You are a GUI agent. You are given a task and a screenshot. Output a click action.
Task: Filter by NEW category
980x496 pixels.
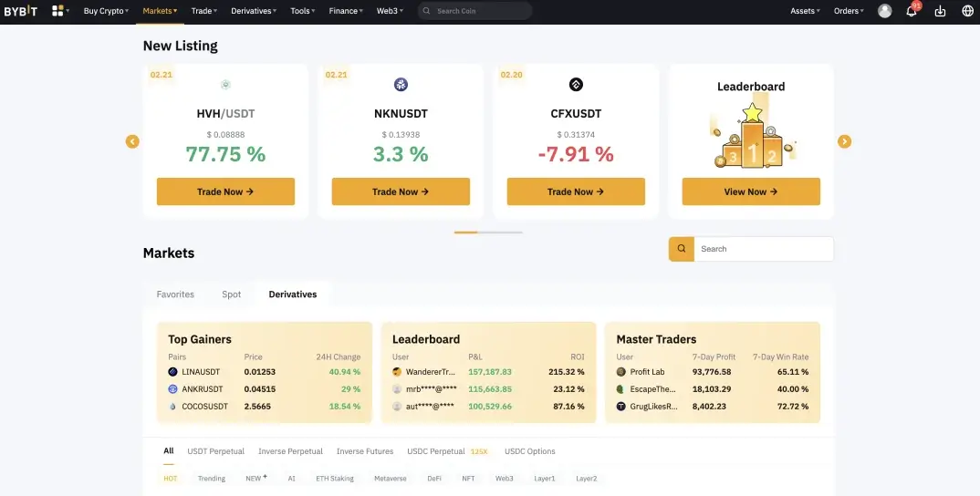pos(255,478)
